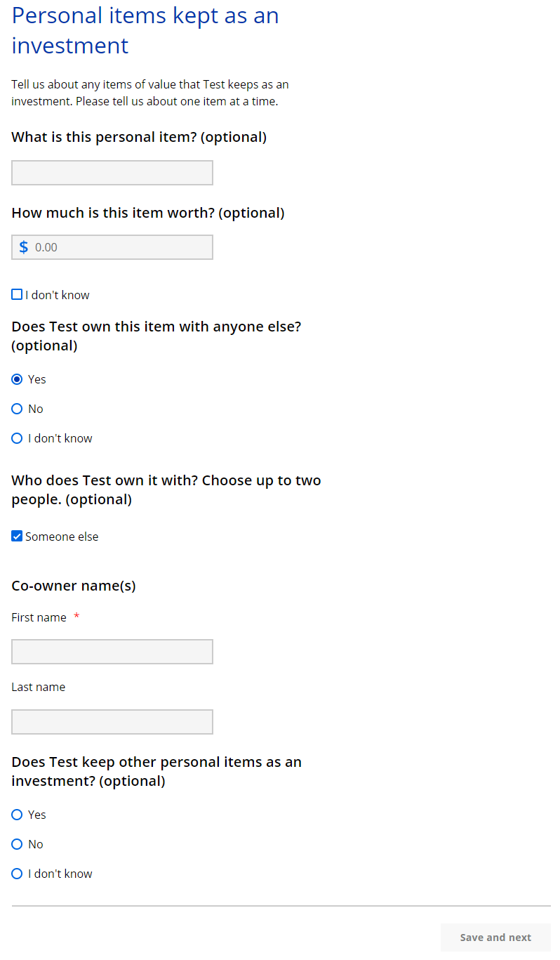The width and height of the screenshot is (560, 960).
Task: Select No for owning item with anyone else
Action: coord(18,409)
